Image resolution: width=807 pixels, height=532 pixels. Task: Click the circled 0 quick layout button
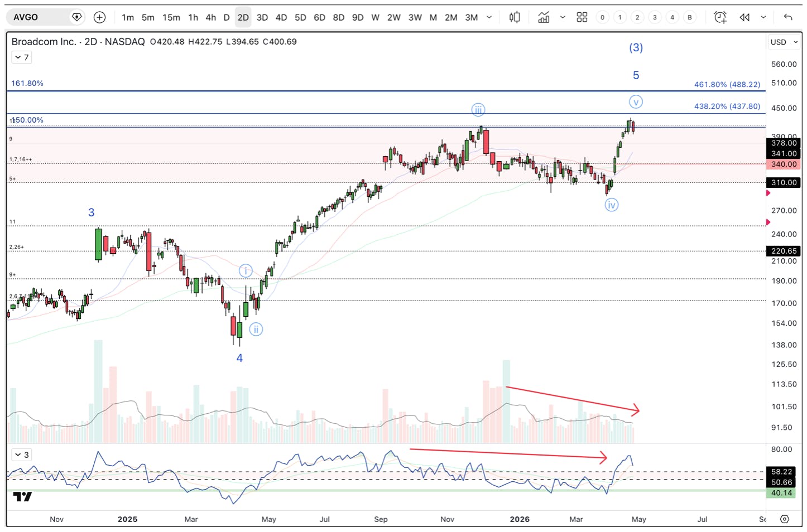coord(602,17)
